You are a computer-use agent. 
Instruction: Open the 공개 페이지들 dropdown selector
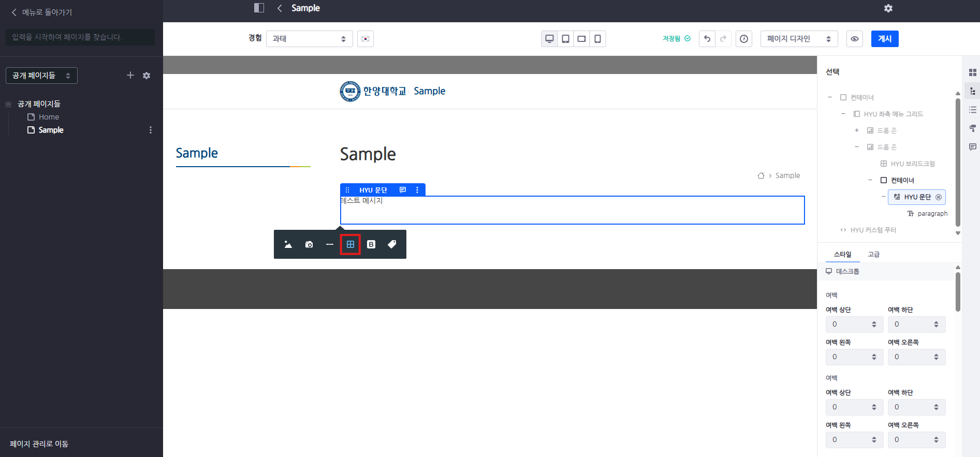[41, 76]
